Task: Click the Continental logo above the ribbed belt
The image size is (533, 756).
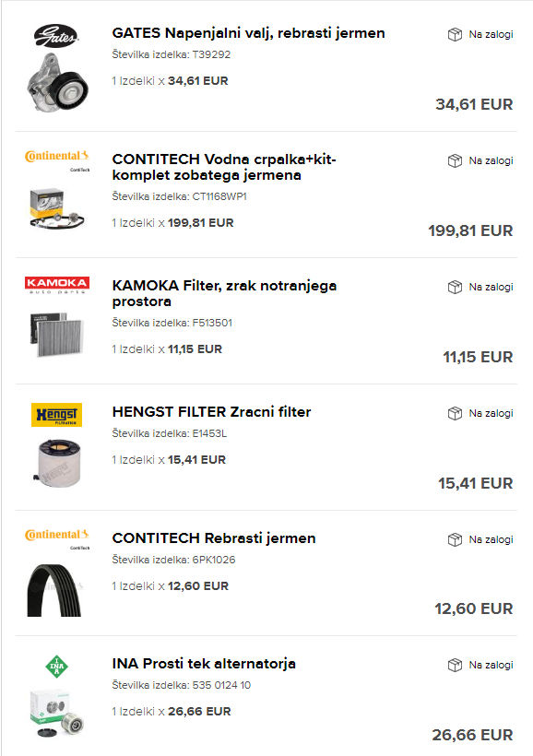Action: click(57, 538)
